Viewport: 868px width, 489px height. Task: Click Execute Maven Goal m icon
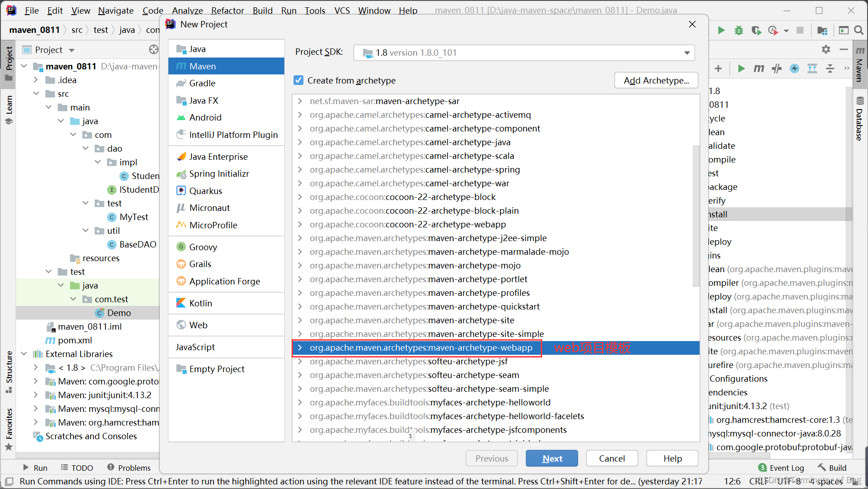point(759,68)
